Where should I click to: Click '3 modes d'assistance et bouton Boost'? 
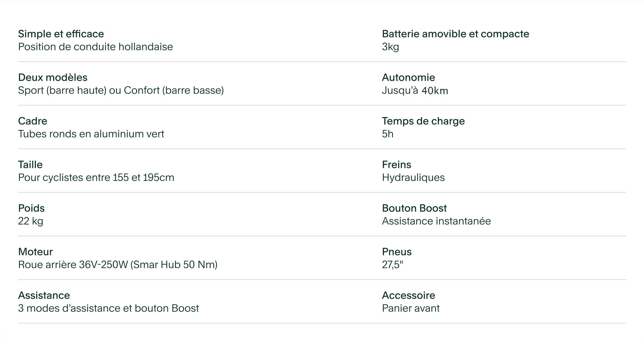109,308
